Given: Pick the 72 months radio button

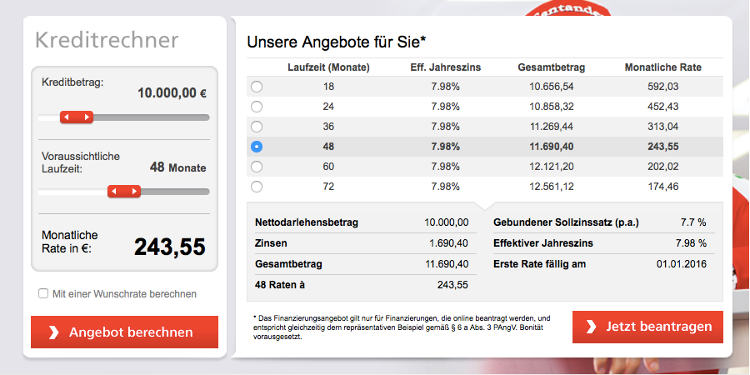Looking at the screenshot, I should pos(257,187).
